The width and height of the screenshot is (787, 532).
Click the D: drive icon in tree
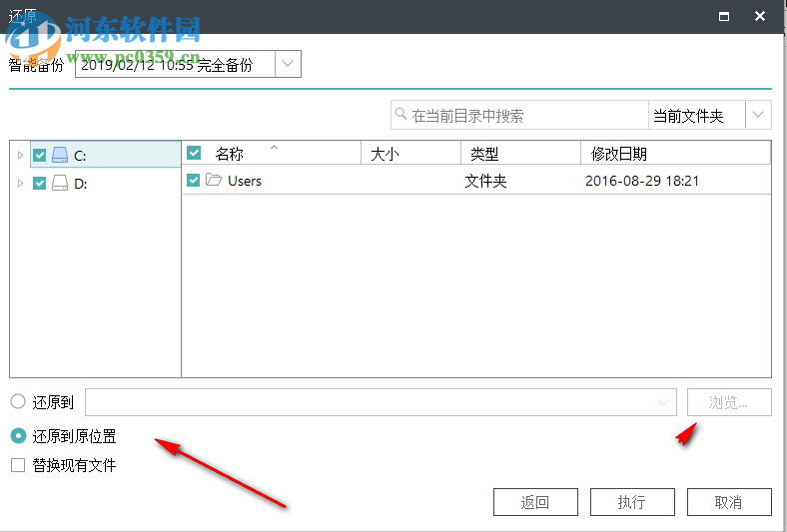(60, 183)
